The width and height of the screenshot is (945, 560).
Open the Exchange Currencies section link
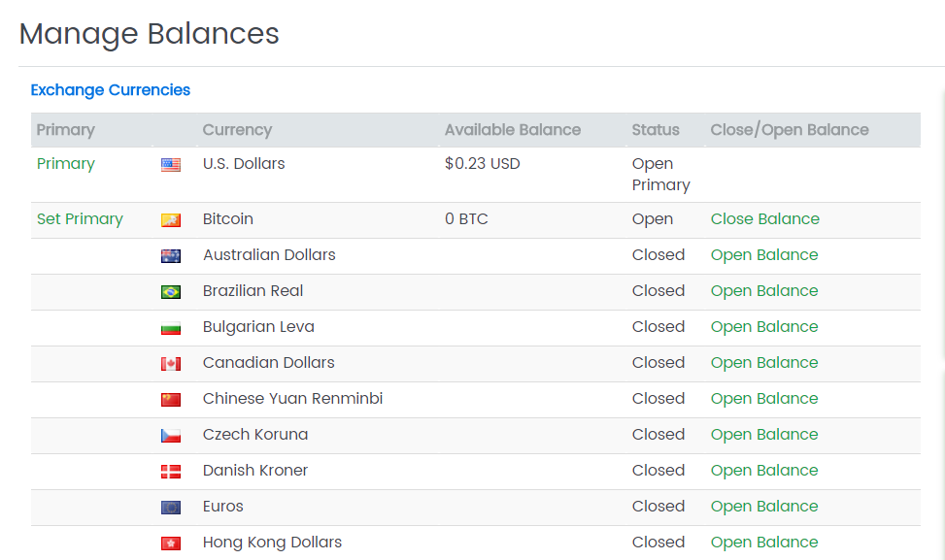110,90
